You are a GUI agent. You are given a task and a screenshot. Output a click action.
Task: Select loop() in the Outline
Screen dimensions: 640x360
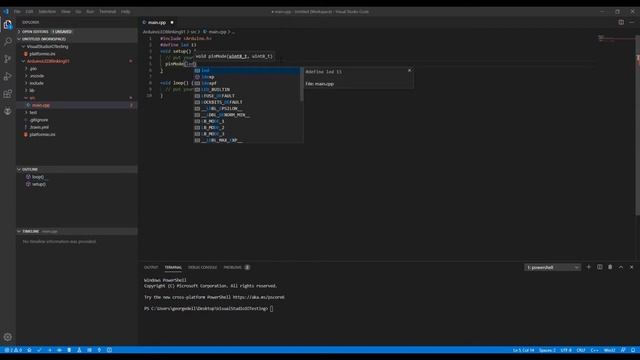(x=77, y=177)
